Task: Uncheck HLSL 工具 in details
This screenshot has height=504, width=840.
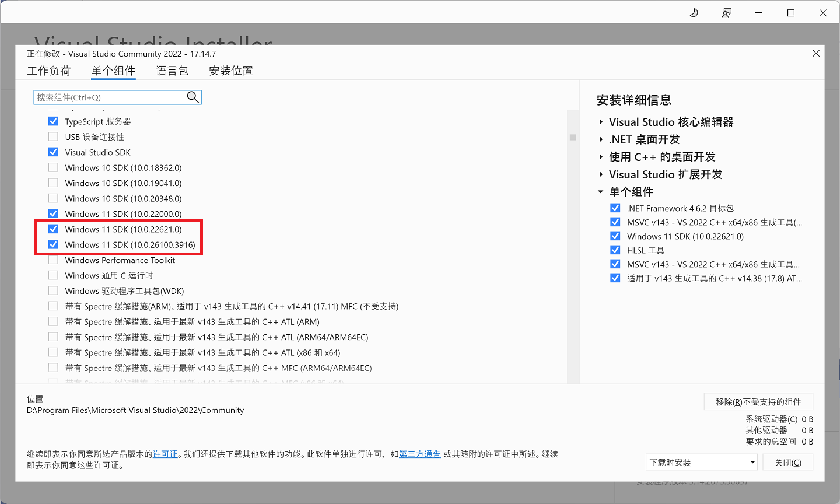Action: tap(615, 250)
